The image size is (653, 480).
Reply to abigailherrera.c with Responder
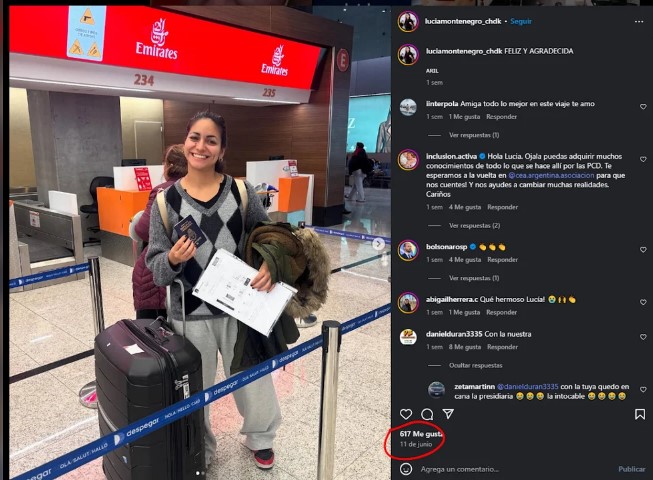[501, 312]
